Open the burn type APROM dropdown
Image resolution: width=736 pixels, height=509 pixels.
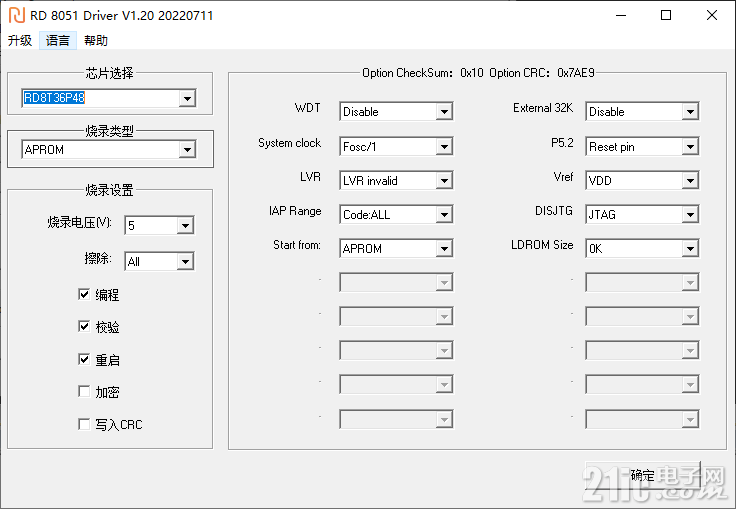point(108,150)
